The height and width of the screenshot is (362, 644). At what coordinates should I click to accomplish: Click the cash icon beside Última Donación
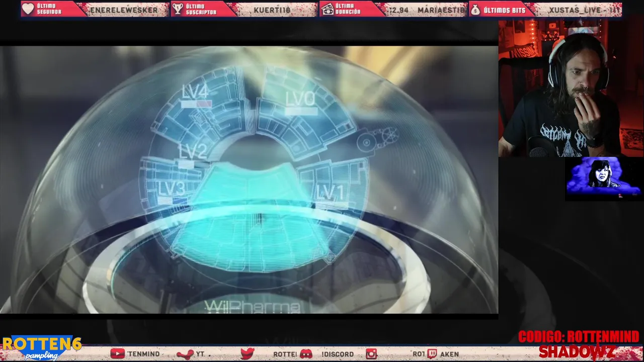[x=327, y=9]
